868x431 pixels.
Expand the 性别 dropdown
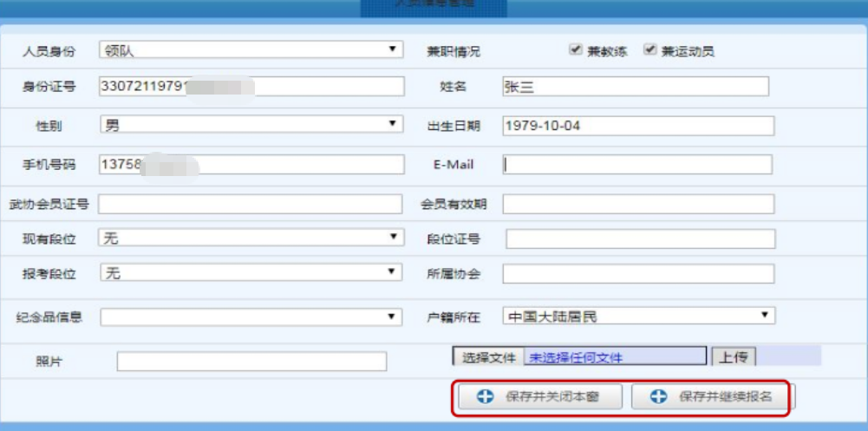[x=251, y=126]
